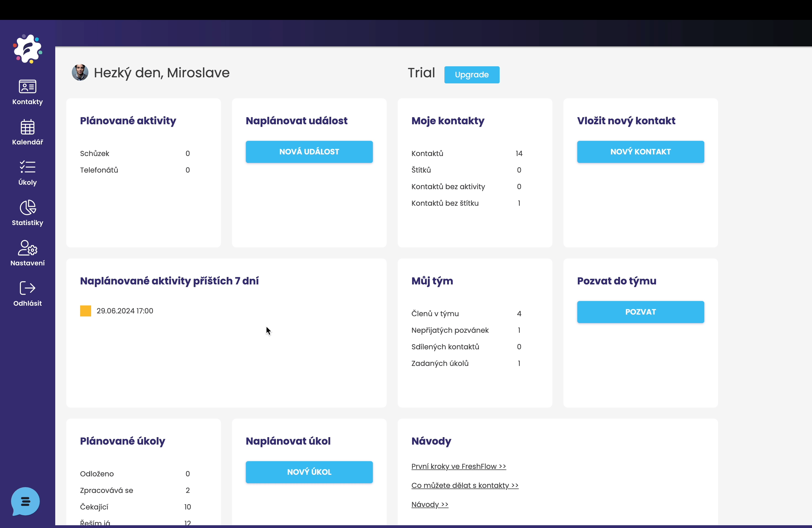
Task: Open the Nastavení user settings icon
Action: (27, 248)
